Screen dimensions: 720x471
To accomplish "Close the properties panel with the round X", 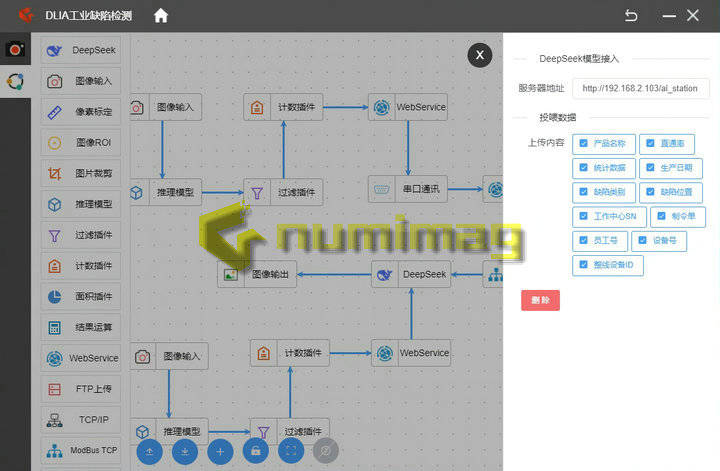I will [479, 55].
